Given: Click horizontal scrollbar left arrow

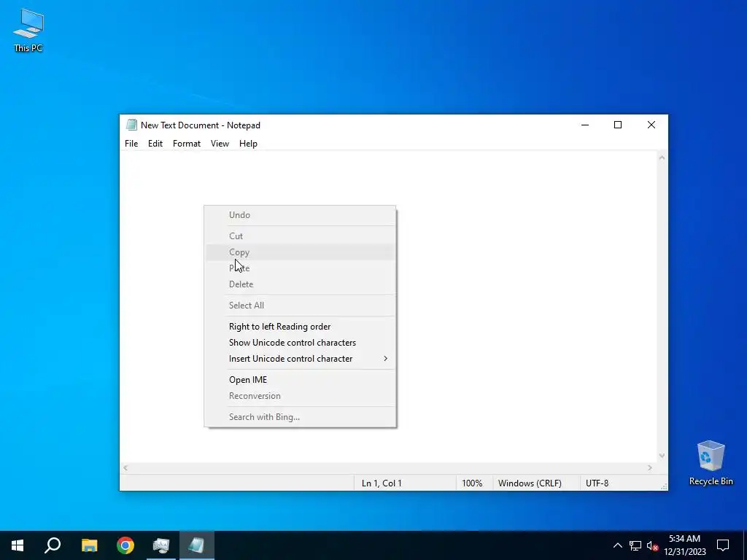Looking at the screenshot, I should pos(125,467).
